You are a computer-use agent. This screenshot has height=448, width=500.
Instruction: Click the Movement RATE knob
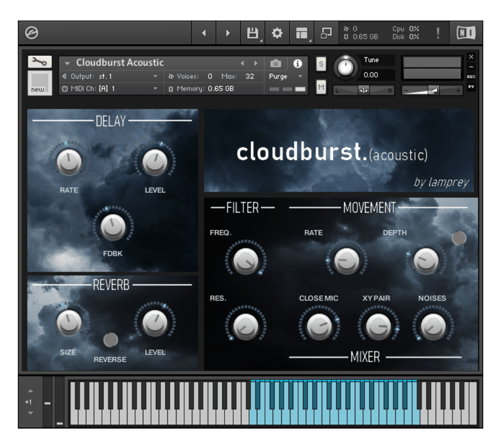(x=346, y=261)
